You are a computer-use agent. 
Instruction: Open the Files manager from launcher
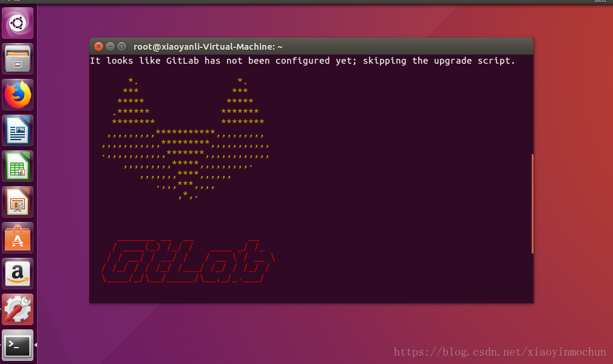point(18,59)
